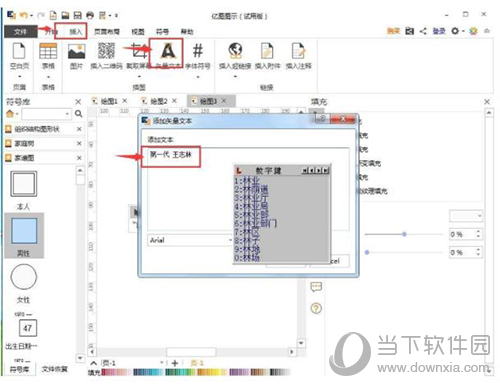Click the 插入超链接 globe icon
This screenshot has width=500, height=386.
pos(235,51)
